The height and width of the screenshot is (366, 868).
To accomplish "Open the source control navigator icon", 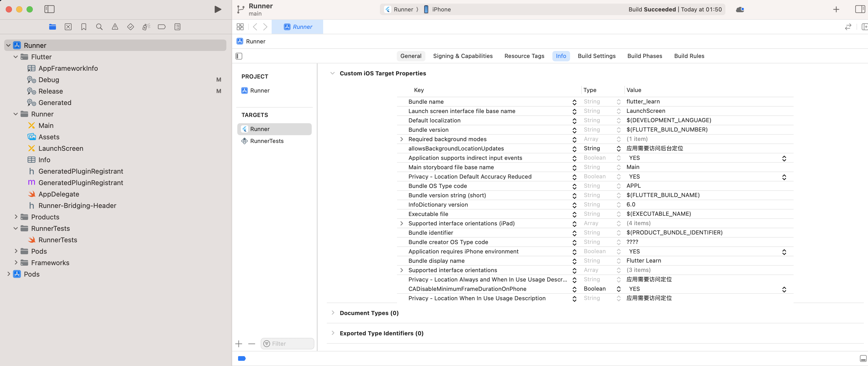I will coord(68,27).
